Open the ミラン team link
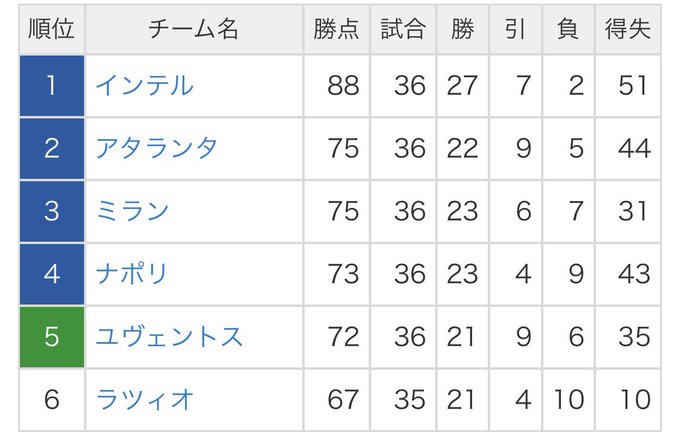 (x=132, y=211)
